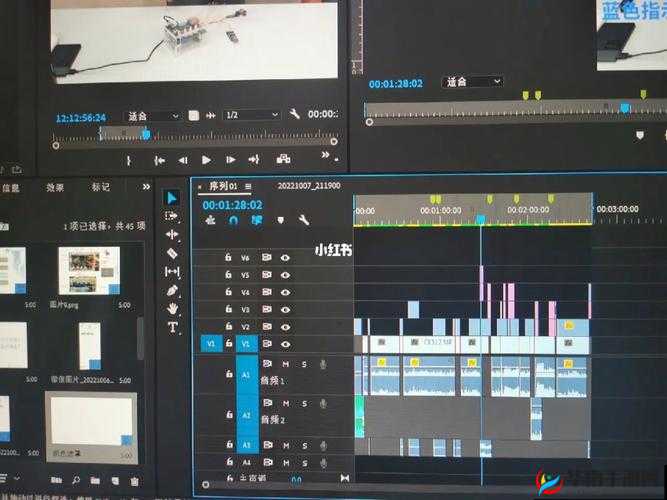
Task: Select the Hand tool
Action: (x=172, y=308)
